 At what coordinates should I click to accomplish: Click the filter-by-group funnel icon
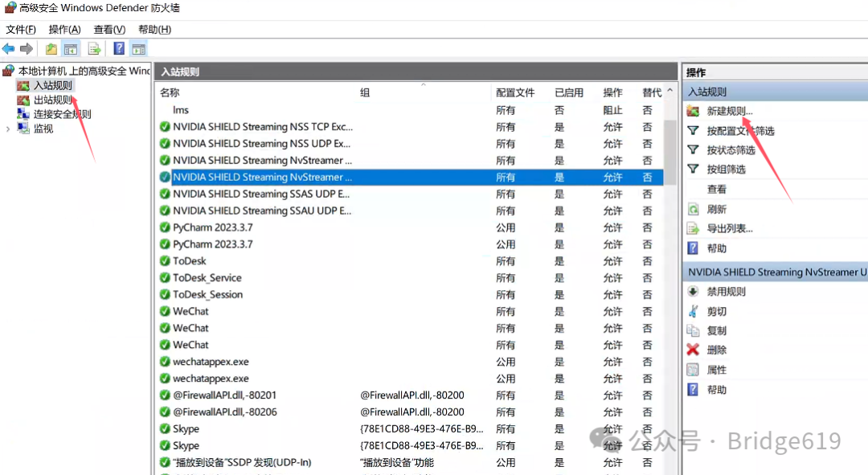[693, 169]
